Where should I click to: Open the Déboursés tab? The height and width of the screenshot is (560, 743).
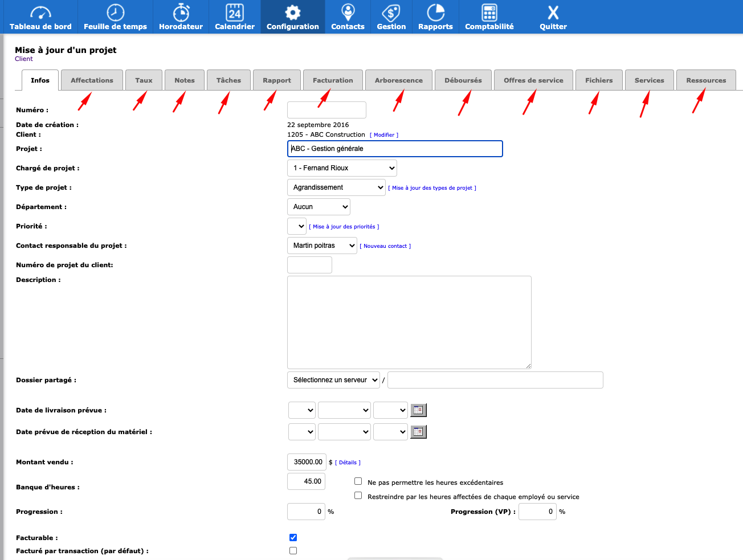click(463, 80)
